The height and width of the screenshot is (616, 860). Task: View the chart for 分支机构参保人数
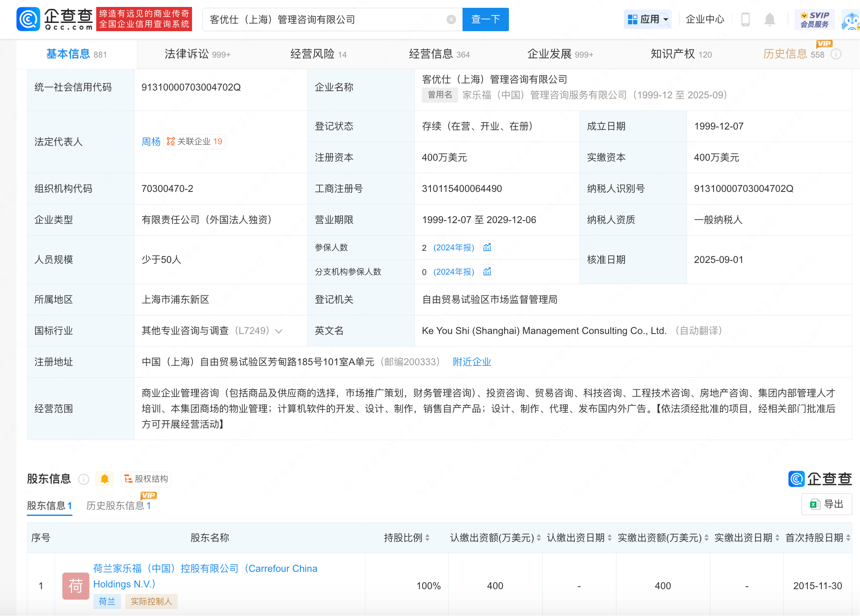[487, 272]
